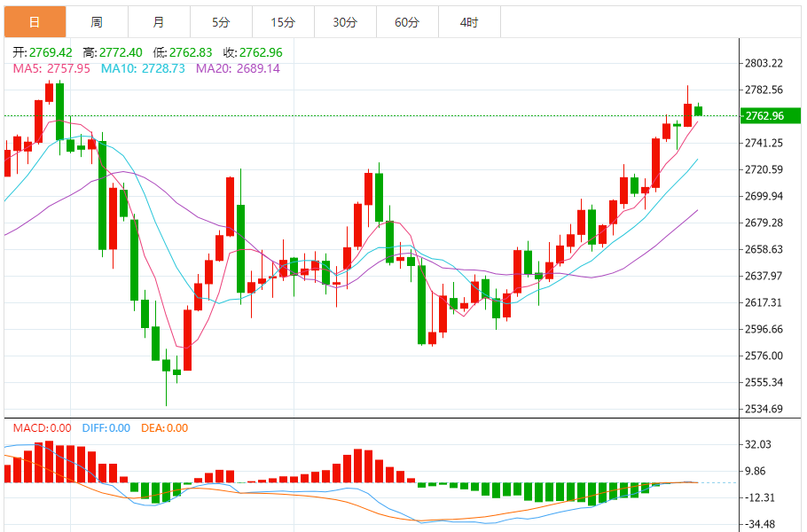Click the -12.31 MACD axis label
The height and width of the screenshot is (532, 807).
(x=760, y=497)
